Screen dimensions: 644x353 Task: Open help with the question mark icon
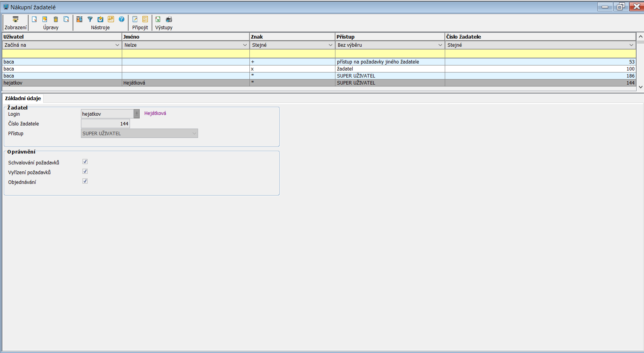(x=121, y=19)
